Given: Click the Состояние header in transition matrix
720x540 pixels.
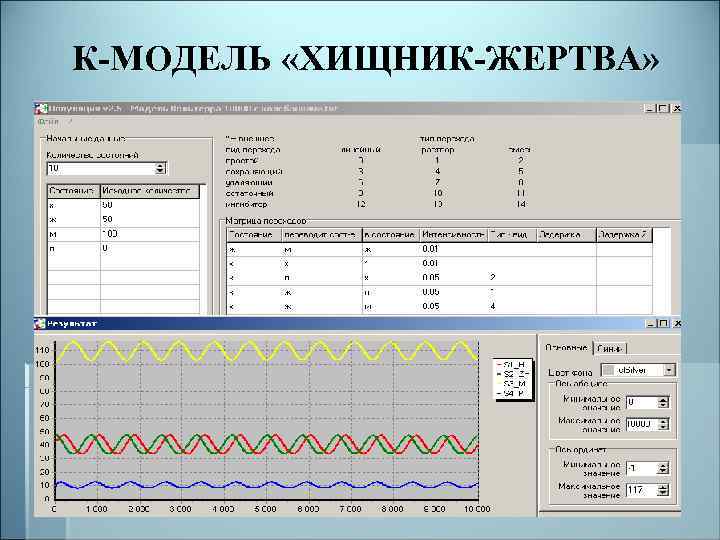Looking at the screenshot, I should [253, 235].
